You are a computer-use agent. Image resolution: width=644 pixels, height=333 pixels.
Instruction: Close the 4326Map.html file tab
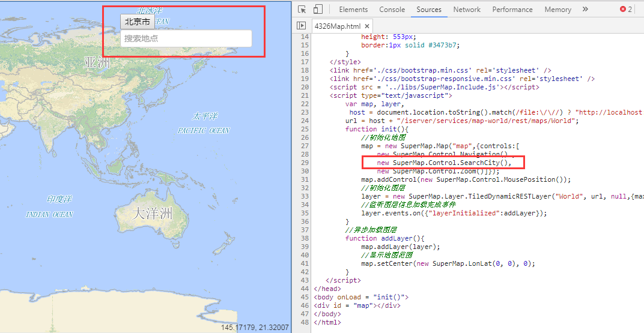pyautogui.click(x=367, y=26)
